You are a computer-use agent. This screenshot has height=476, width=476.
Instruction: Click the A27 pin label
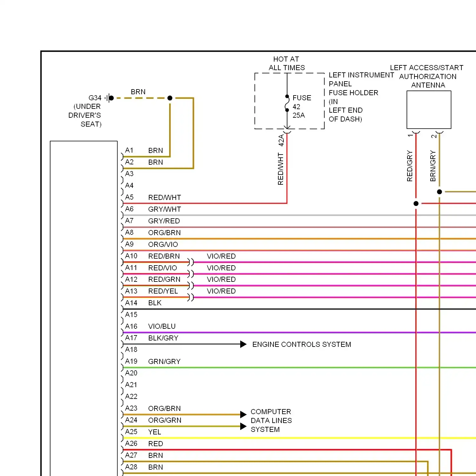coord(131,455)
